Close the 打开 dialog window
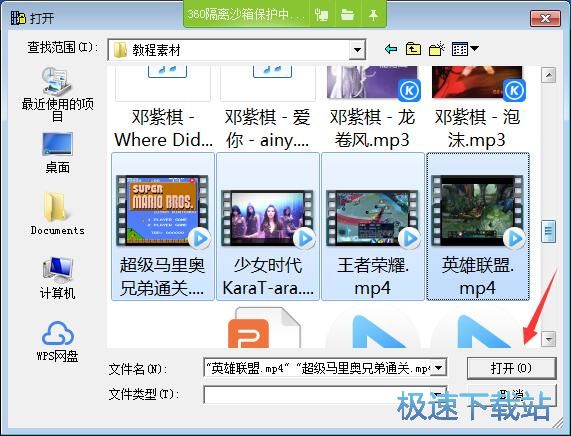571x436 pixels. (545, 18)
